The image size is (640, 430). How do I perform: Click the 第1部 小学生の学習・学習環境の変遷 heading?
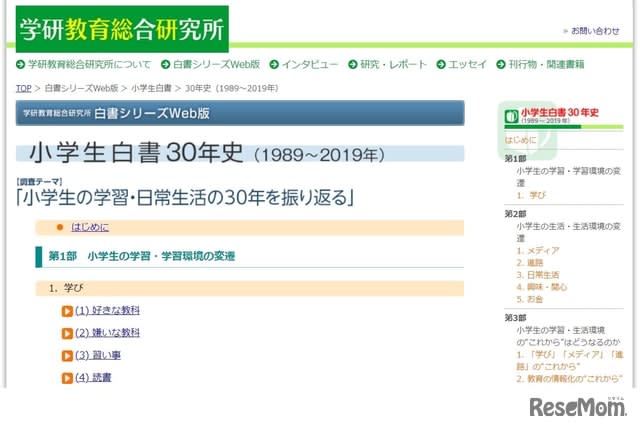pyautogui.click(x=142, y=256)
